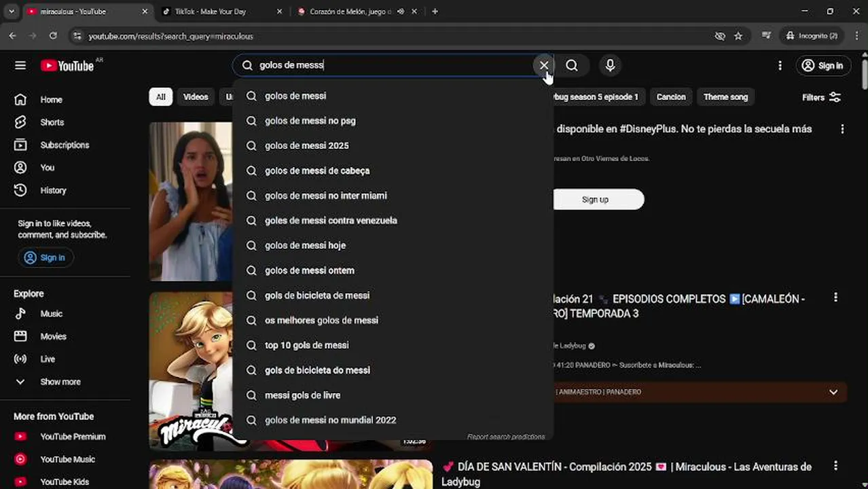
Task: Click inside the search input field
Action: pos(394,65)
